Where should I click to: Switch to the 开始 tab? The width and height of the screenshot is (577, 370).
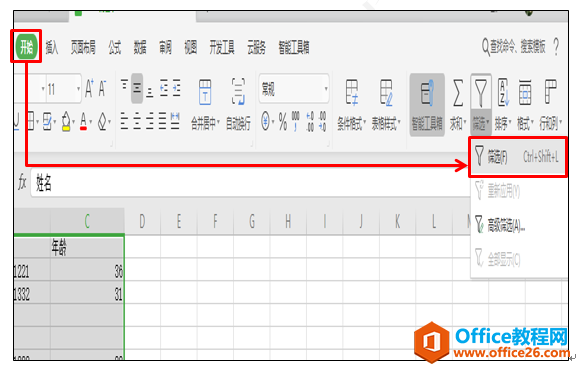click(x=26, y=46)
